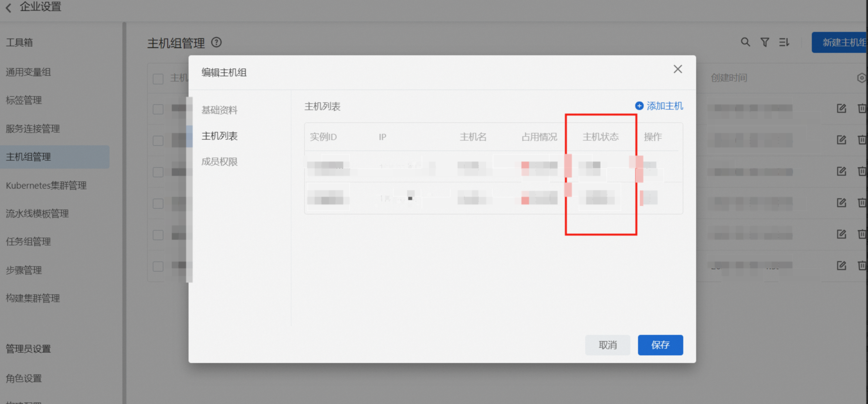Delete the third host group row
Viewport: 868px width, 404px height.
(862, 172)
